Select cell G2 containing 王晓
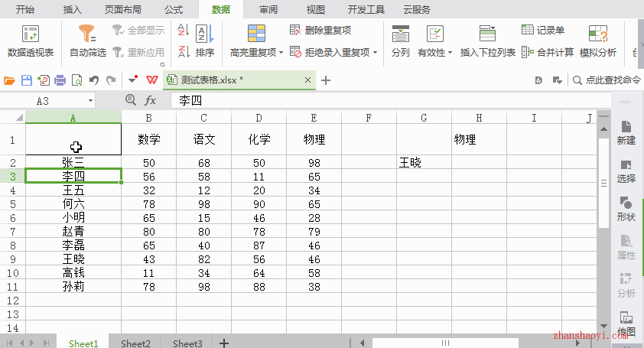The image size is (644, 348). 424,162
